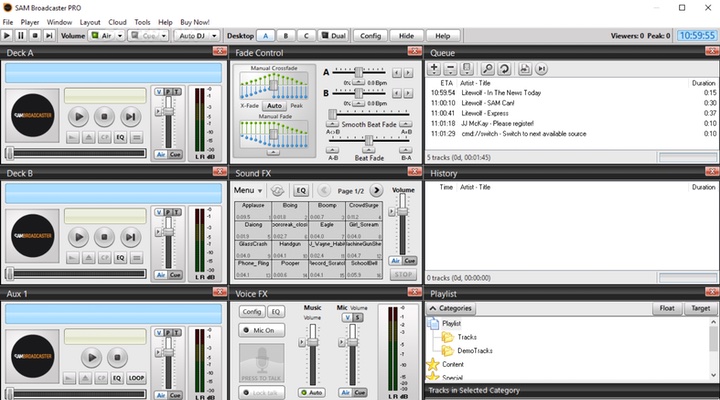Viewport: 720px width, 400px height.
Task: Remove a track with Queue minus icon
Action: (x=450, y=69)
